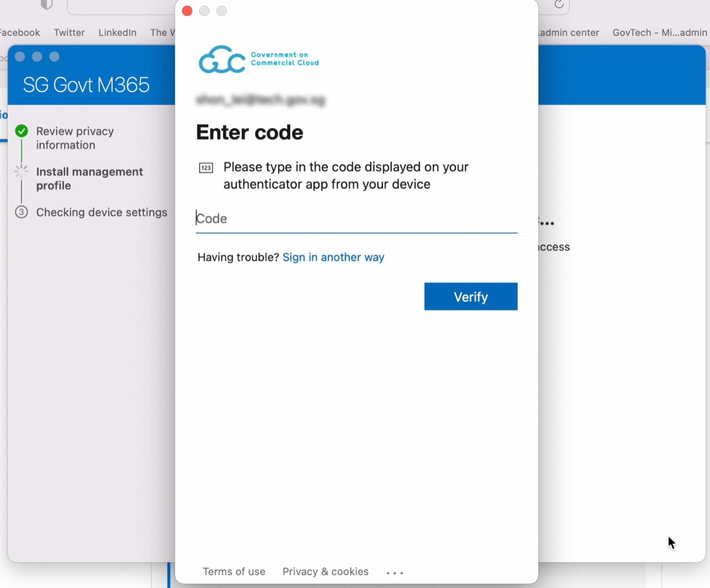Click the browser privacy shield icon

coord(47,5)
